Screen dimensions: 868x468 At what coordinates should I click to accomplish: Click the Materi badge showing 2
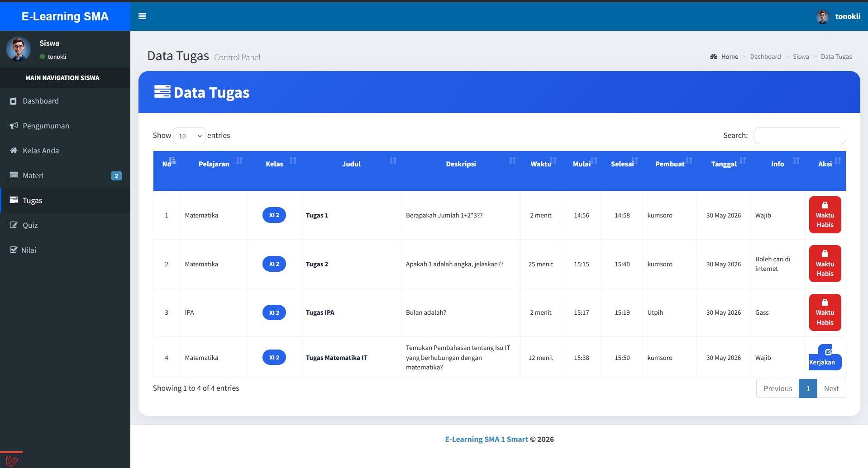116,176
